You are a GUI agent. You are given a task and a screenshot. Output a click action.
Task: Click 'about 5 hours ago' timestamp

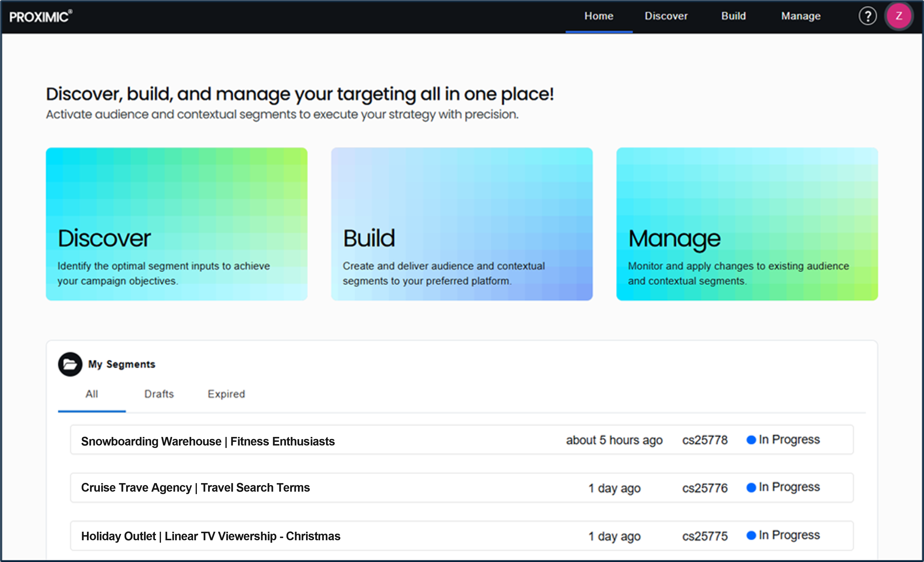point(614,440)
